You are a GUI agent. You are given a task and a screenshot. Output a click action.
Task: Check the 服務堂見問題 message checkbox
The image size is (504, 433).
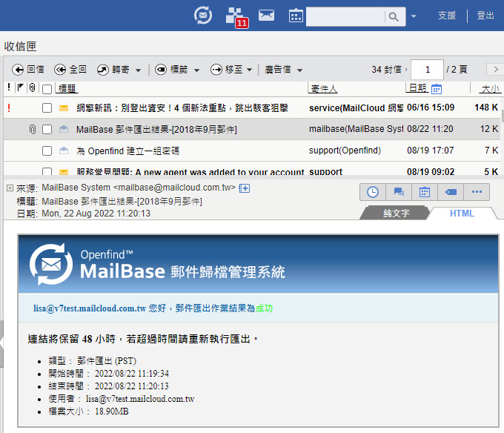point(47,171)
